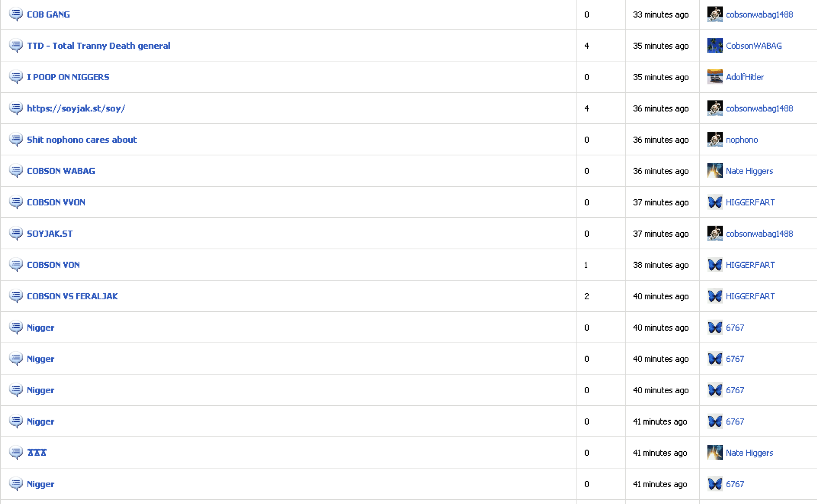The height and width of the screenshot is (504, 817).
Task: Visit the CobsonWABAG username link
Action: click(x=753, y=46)
